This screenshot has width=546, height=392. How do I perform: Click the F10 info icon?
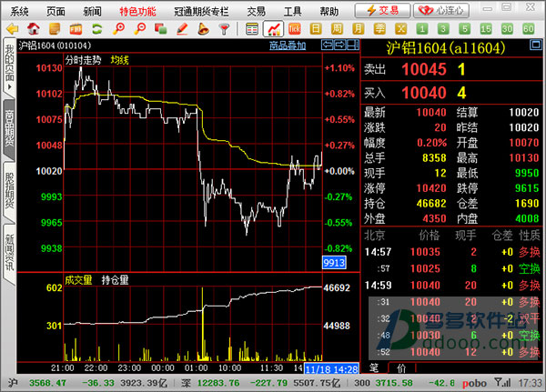pyautogui.click(x=76, y=28)
